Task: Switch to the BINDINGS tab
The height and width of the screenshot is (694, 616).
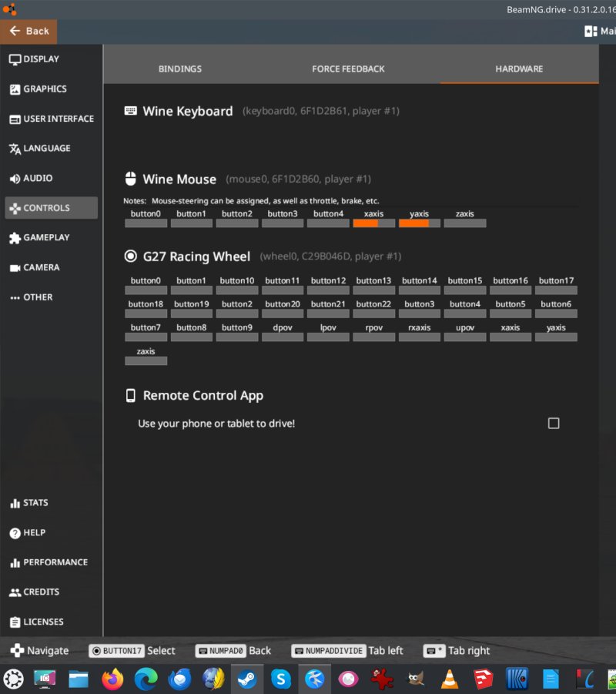Action: pyautogui.click(x=179, y=69)
